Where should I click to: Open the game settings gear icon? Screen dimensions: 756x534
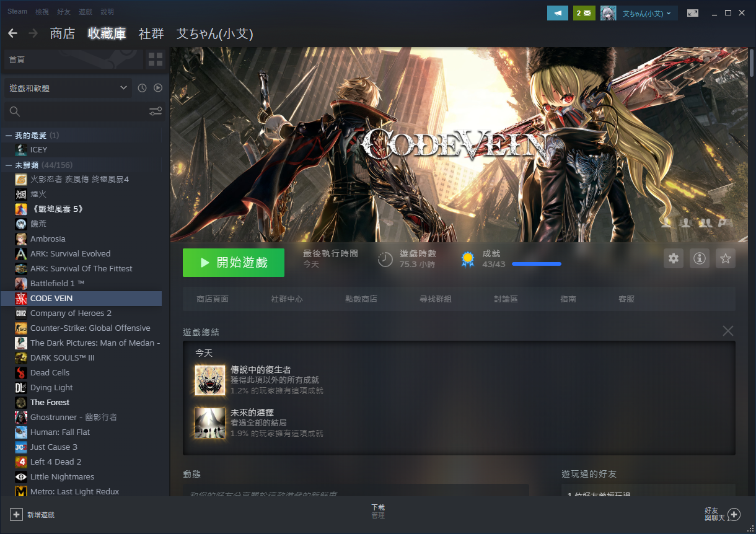pos(674,259)
